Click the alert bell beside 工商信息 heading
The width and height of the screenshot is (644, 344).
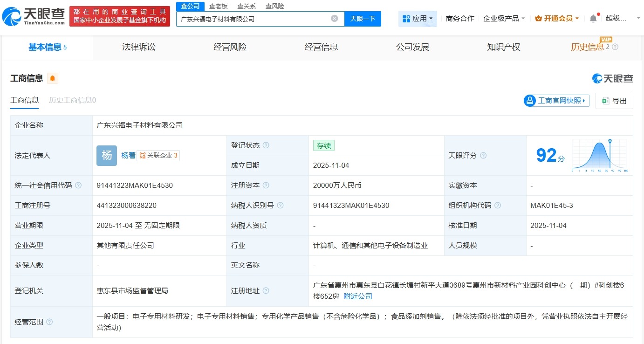52,78
